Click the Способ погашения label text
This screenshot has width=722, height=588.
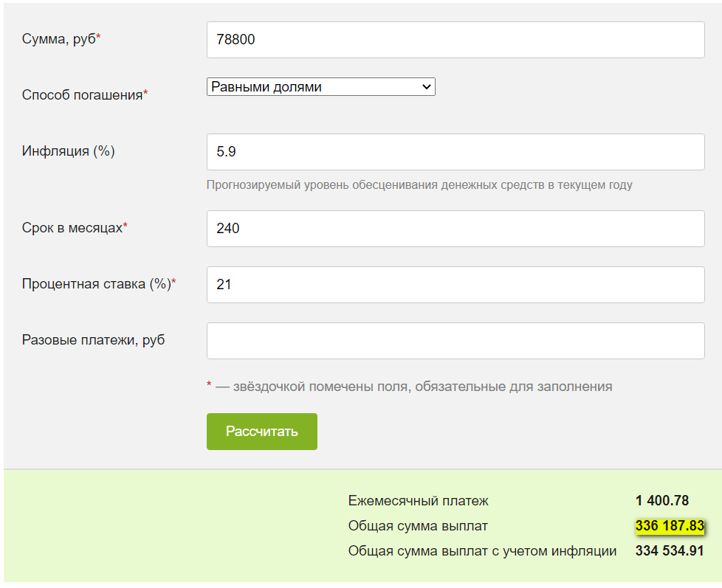83,95
